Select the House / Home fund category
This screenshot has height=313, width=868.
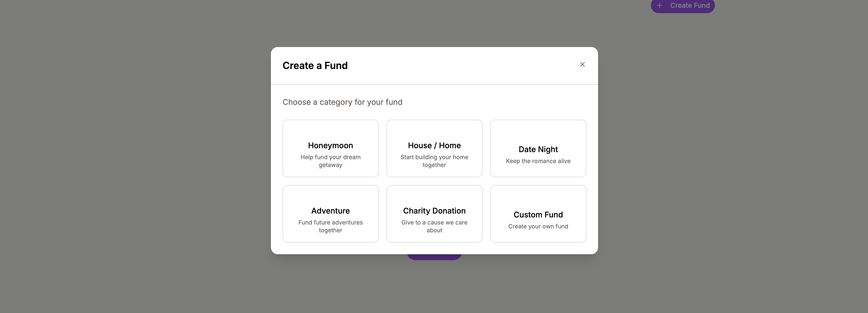pos(434,148)
